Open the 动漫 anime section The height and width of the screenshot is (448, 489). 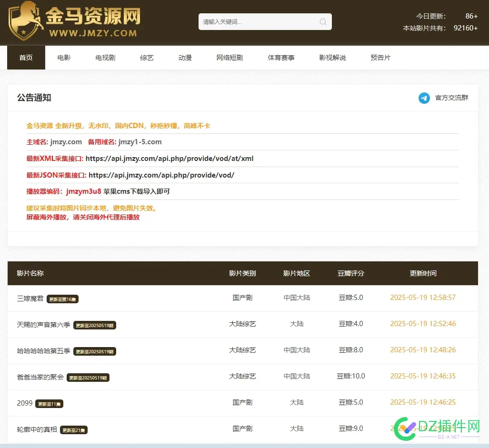(185, 57)
